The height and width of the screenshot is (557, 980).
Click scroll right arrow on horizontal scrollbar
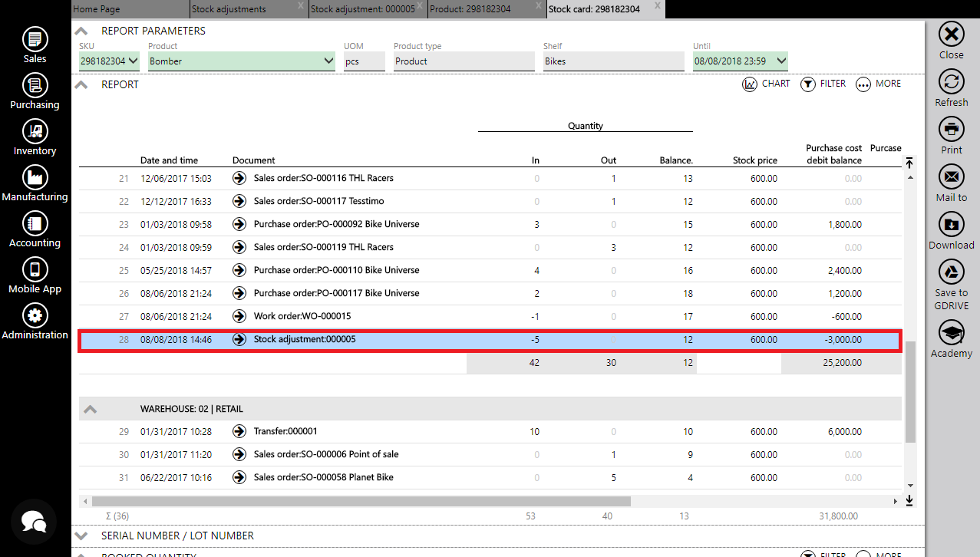coord(895,501)
